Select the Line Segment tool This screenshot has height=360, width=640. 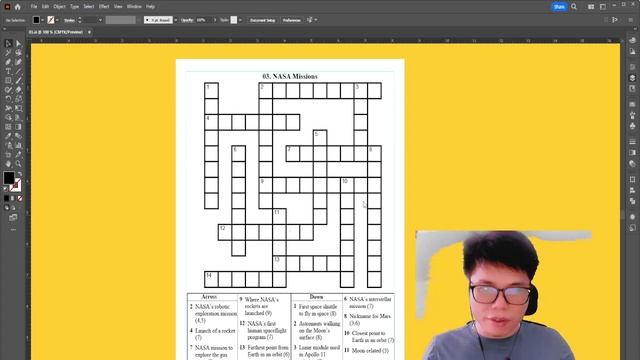tap(18, 71)
